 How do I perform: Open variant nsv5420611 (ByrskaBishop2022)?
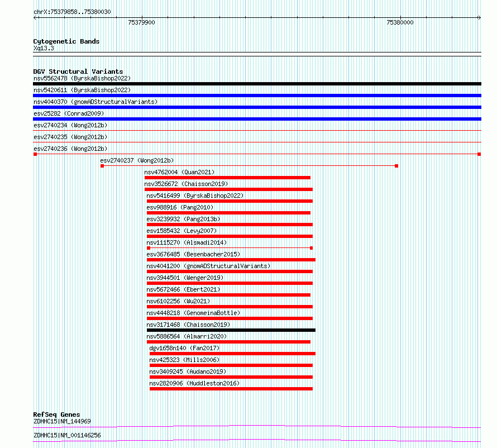(82, 90)
